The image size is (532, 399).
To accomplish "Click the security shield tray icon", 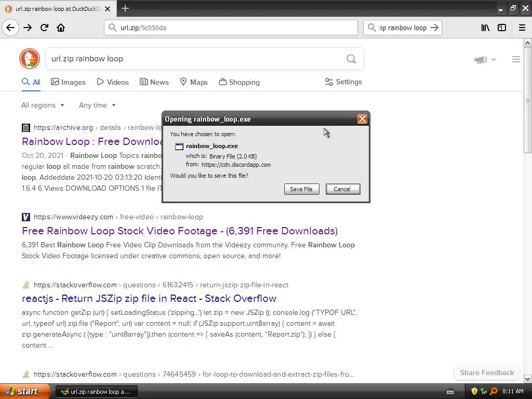I will tap(474, 391).
